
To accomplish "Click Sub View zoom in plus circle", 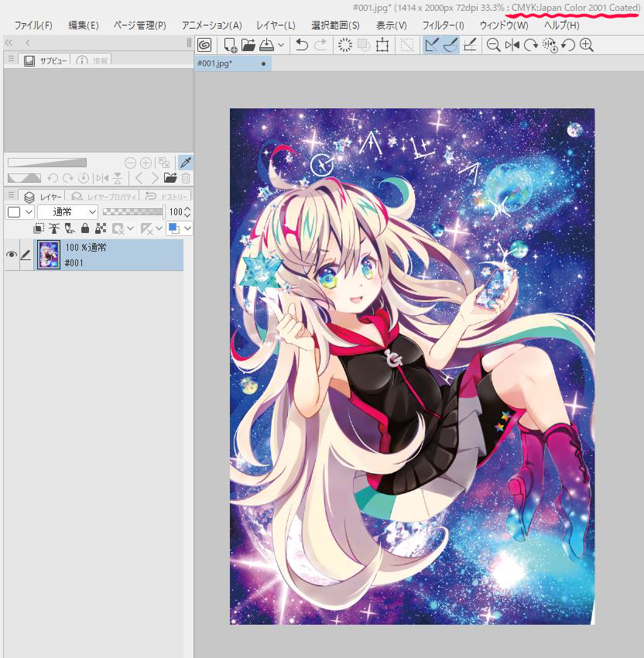I will pos(146,163).
